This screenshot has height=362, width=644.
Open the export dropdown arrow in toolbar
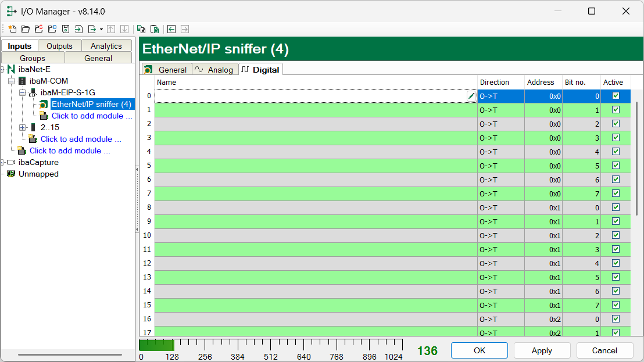(x=102, y=29)
